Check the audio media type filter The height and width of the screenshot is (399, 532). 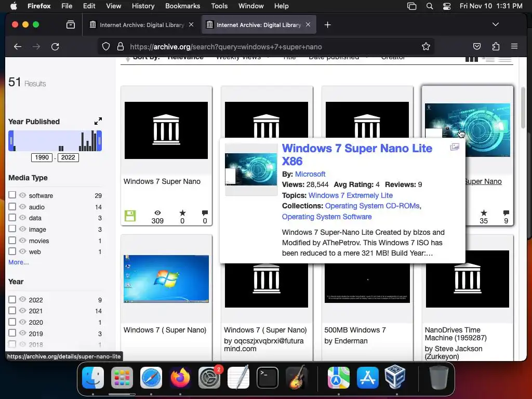tap(12, 206)
